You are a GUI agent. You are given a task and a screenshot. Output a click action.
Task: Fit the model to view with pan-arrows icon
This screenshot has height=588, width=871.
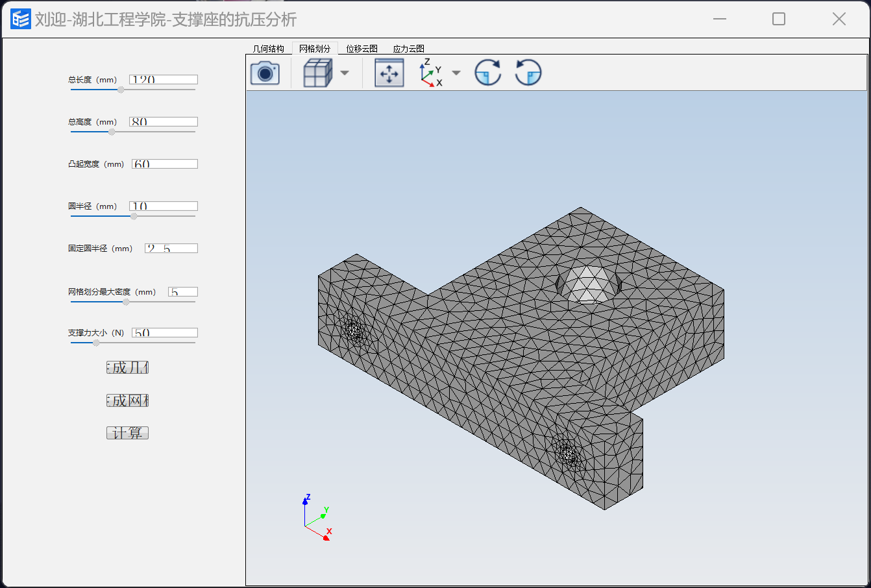pyautogui.click(x=389, y=73)
